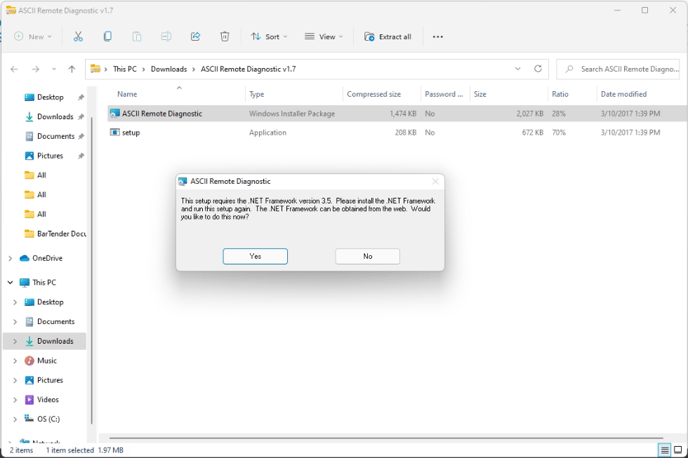
Task: Select pinned Documents in Quick access
Action: (55, 136)
